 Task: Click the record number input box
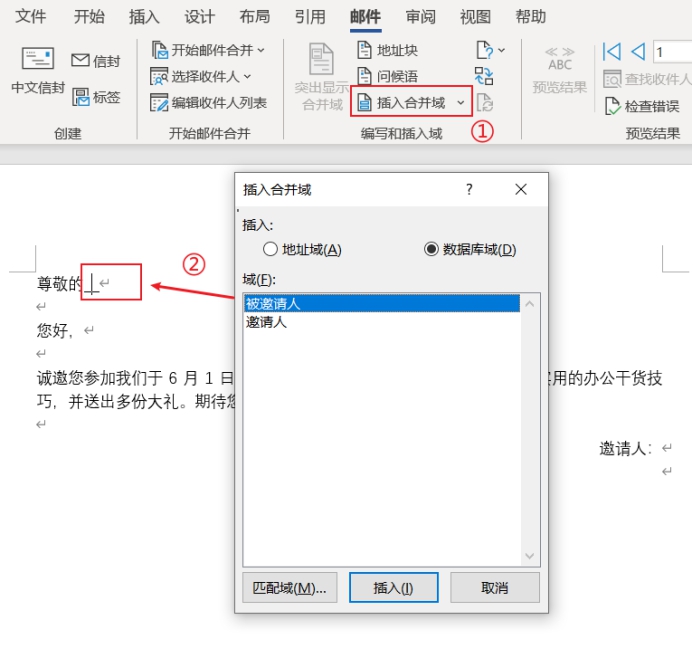click(x=672, y=52)
